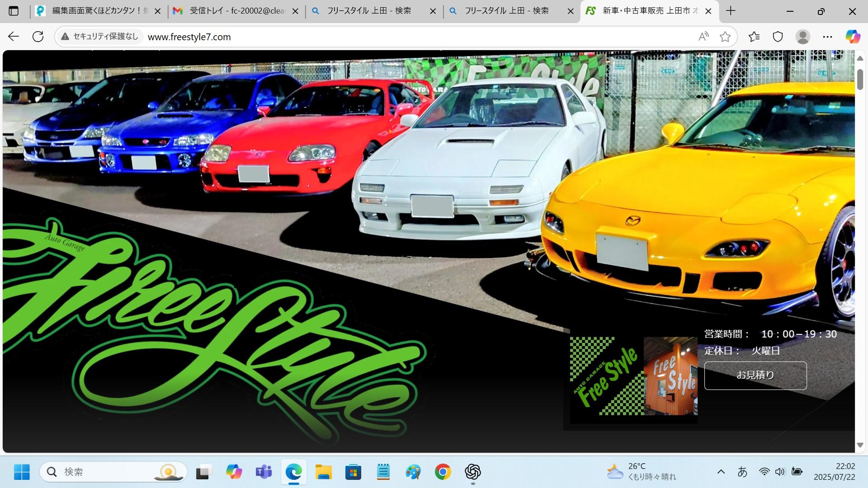Toggle the Japanese IME 'あ' indicator
868x488 pixels.
pos(742,472)
